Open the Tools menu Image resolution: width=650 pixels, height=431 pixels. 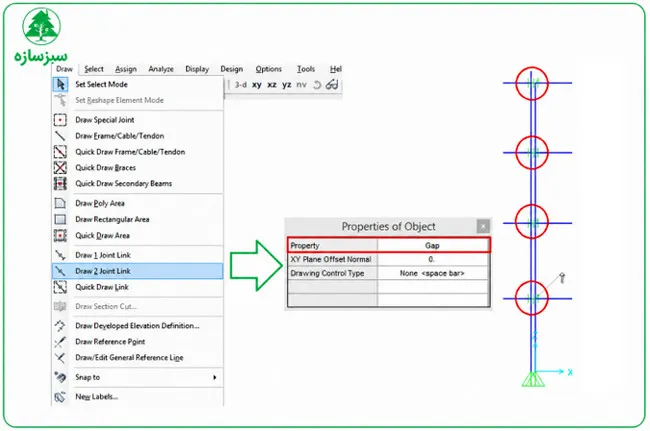pyautogui.click(x=306, y=69)
